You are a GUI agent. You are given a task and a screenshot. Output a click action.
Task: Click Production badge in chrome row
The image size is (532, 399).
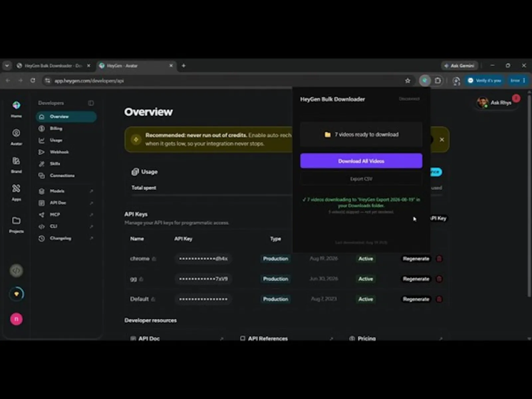pyautogui.click(x=275, y=259)
